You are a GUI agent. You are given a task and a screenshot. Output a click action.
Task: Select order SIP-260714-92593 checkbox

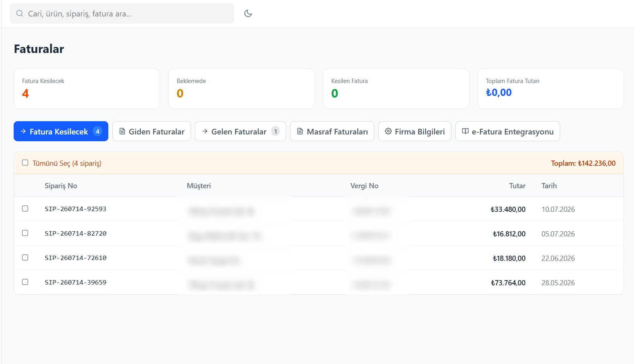coord(25,209)
